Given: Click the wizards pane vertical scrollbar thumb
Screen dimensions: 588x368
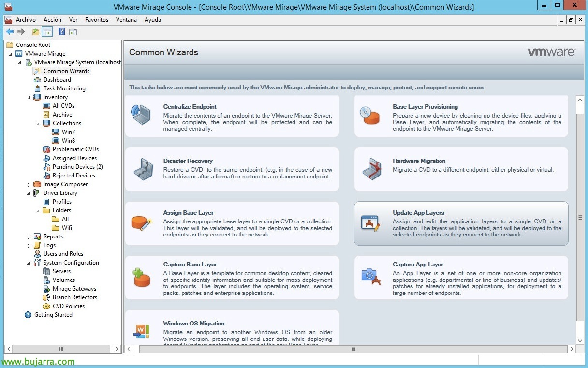Looking at the screenshot, I should click(x=580, y=217).
